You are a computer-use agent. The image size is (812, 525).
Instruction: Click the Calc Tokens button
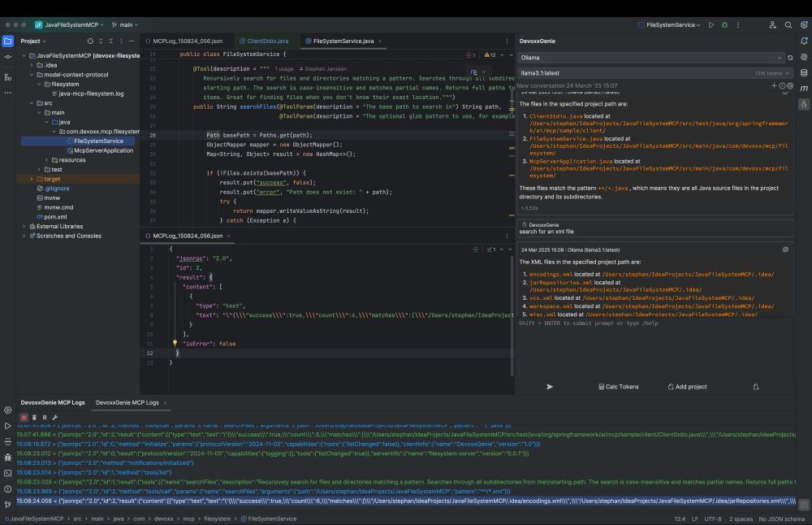[x=618, y=387]
